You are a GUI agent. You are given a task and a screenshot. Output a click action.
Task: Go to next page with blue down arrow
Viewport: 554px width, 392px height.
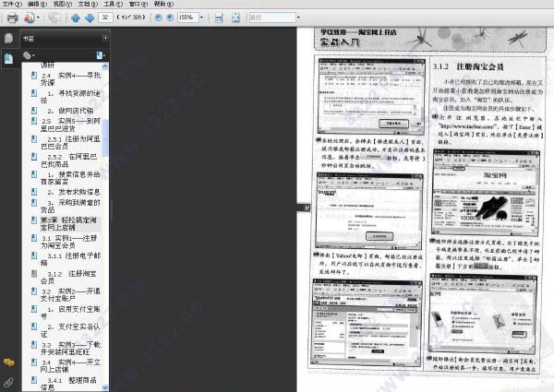[90, 18]
